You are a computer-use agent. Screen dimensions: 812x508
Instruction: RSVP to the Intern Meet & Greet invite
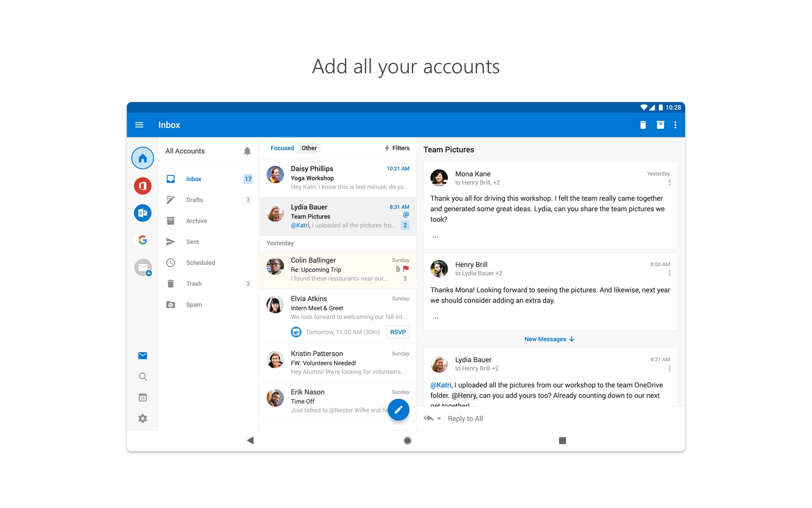click(398, 332)
